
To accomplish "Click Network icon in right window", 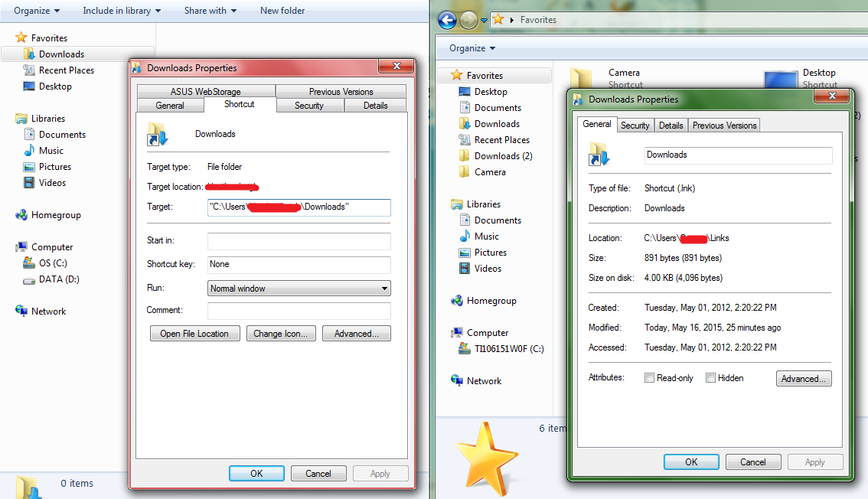I will [x=457, y=380].
